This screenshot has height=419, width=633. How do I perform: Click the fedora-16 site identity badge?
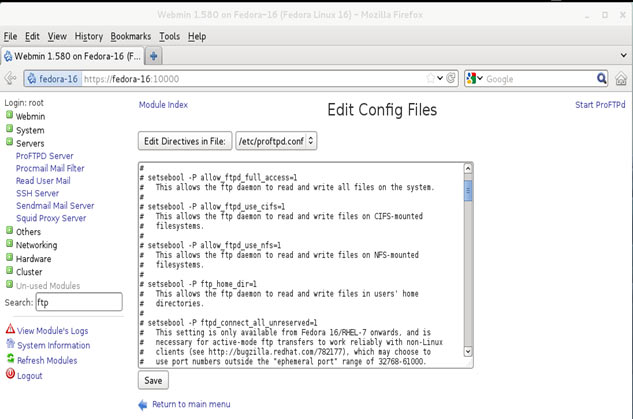53,79
